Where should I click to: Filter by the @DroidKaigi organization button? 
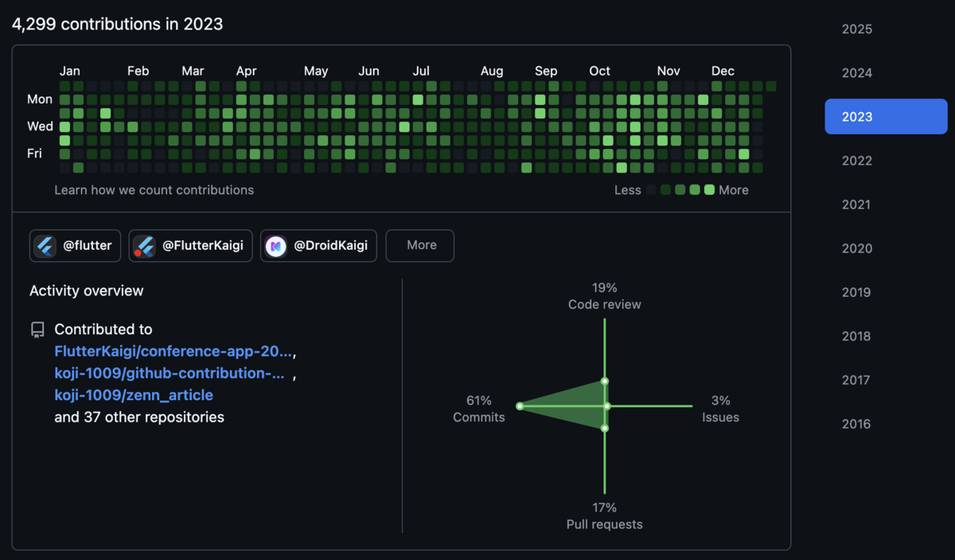point(318,246)
